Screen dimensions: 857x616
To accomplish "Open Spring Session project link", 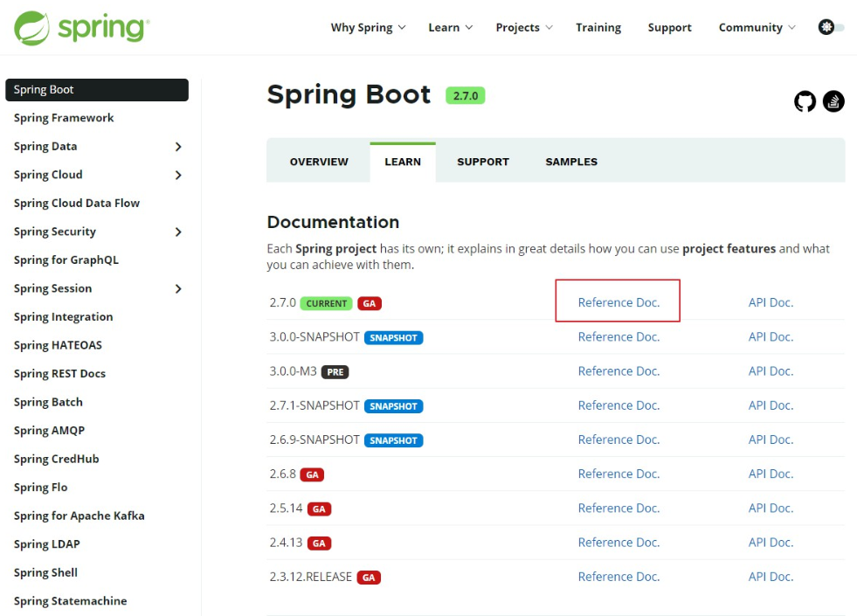I will point(52,288).
